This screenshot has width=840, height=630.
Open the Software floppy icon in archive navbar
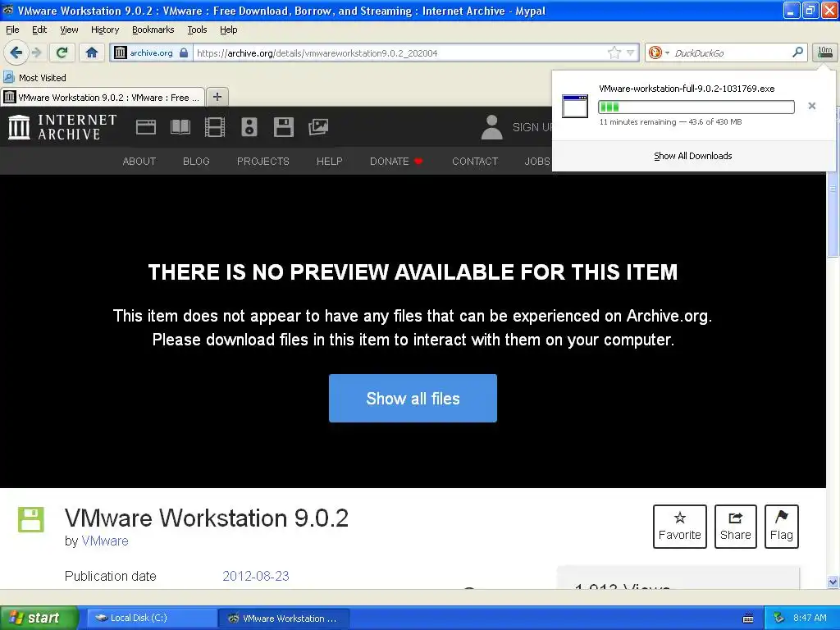283,127
